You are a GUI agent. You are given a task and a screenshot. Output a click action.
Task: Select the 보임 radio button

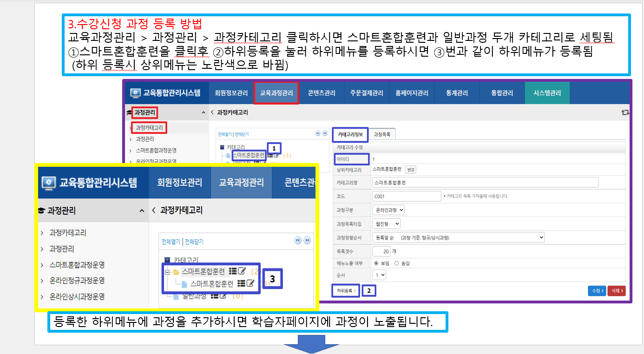coord(376,263)
